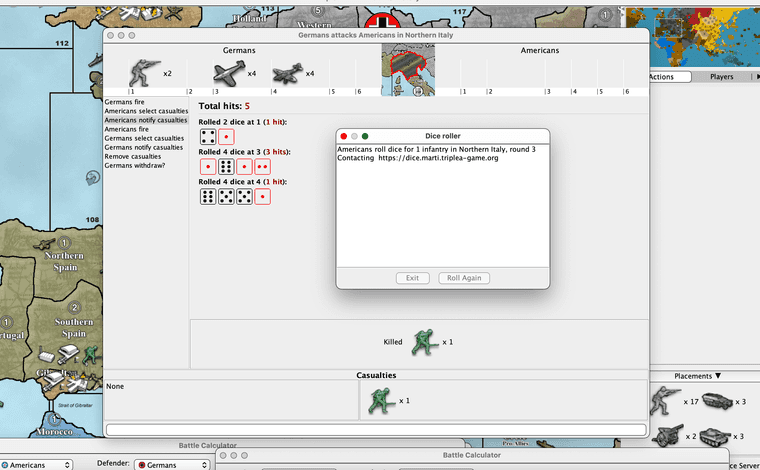Click the artillery x 2 placement icon
Image resolution: width=760 pixels, height=470 pixels.
click(667, 436)
